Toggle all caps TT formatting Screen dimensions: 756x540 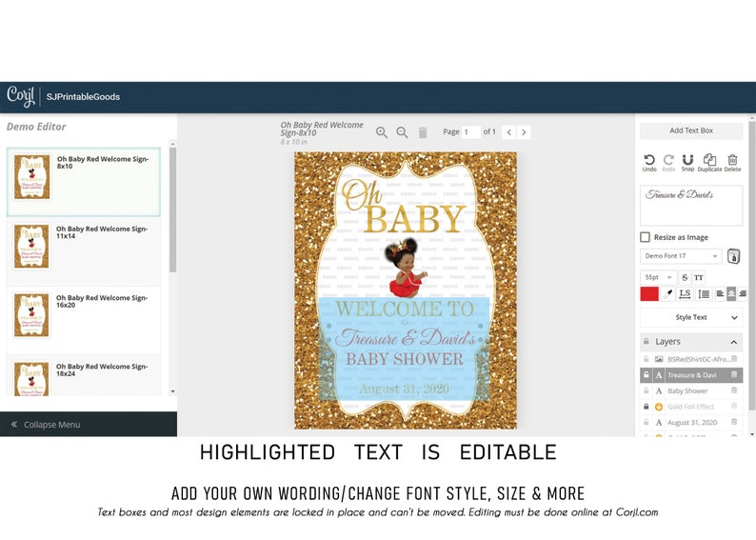pos(699,277)
